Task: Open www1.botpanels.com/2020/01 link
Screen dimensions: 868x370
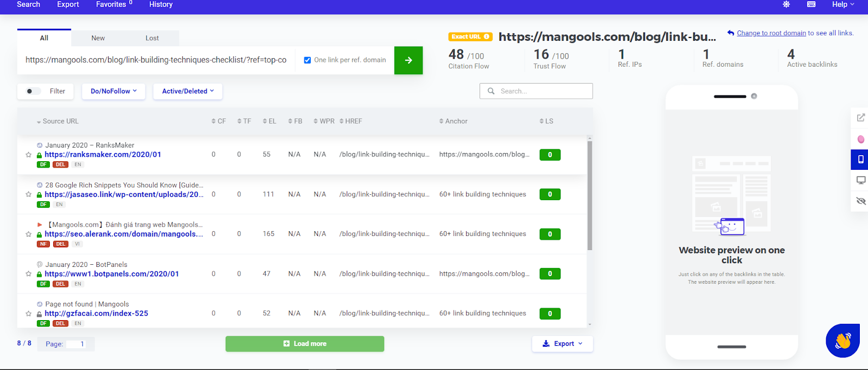Action: 112,274
